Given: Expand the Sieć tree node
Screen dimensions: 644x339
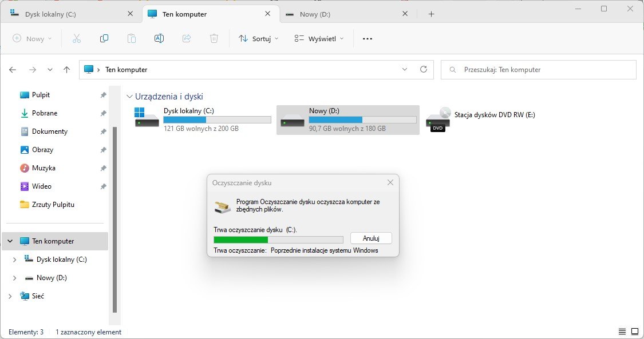Looking at the screenshot, I should coord(10,296).
